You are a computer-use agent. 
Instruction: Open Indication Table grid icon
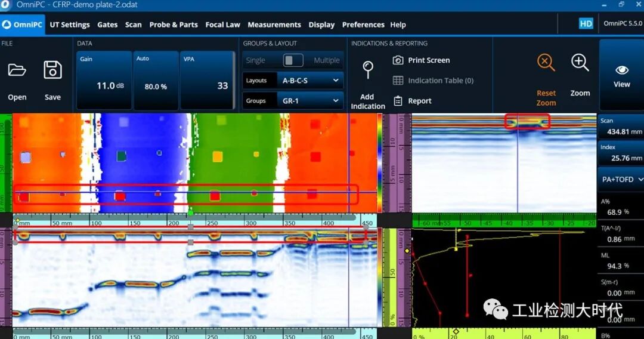[x=398, y=81]
